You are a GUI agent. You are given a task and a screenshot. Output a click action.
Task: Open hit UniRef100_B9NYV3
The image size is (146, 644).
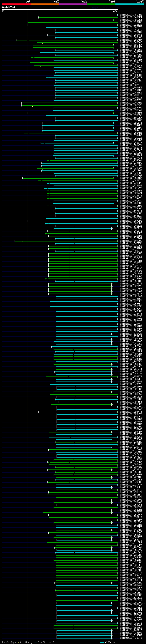131,198
